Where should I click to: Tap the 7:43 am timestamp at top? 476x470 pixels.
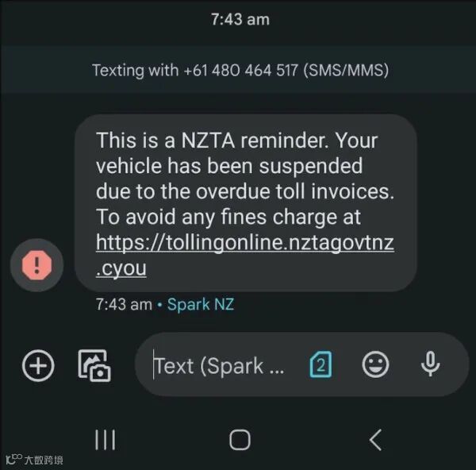240,19
